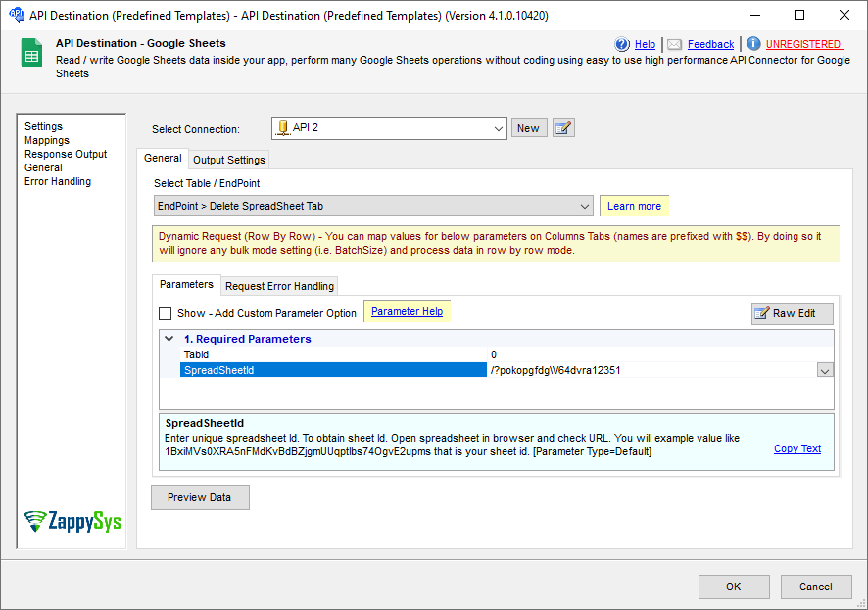Enable Show - Add Custom Parameter Option checkbox
This screenshot has width=868, height=610.
pyautogui.click(x=165, y=313)
